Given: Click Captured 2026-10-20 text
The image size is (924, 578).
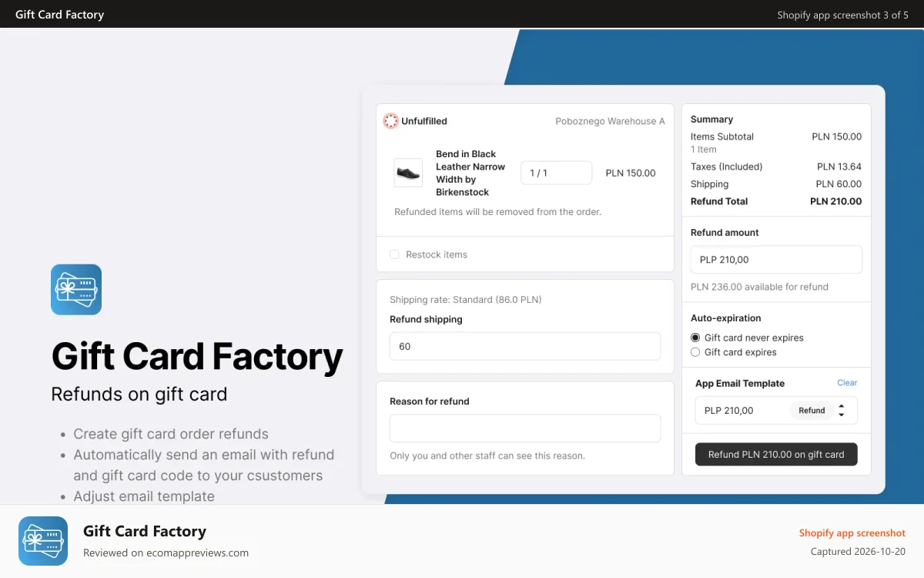Looking at the screenshot, I should [x=858, y=552].
